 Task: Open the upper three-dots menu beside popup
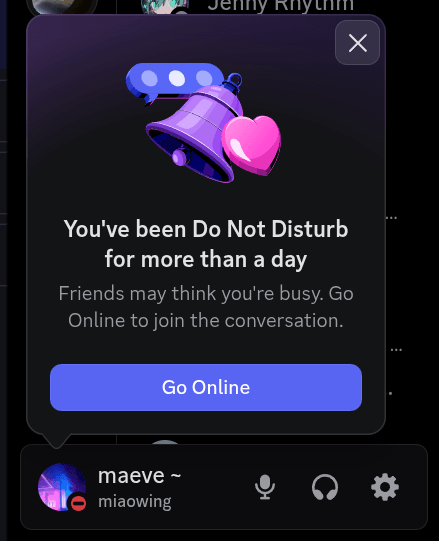click(391, 218)
